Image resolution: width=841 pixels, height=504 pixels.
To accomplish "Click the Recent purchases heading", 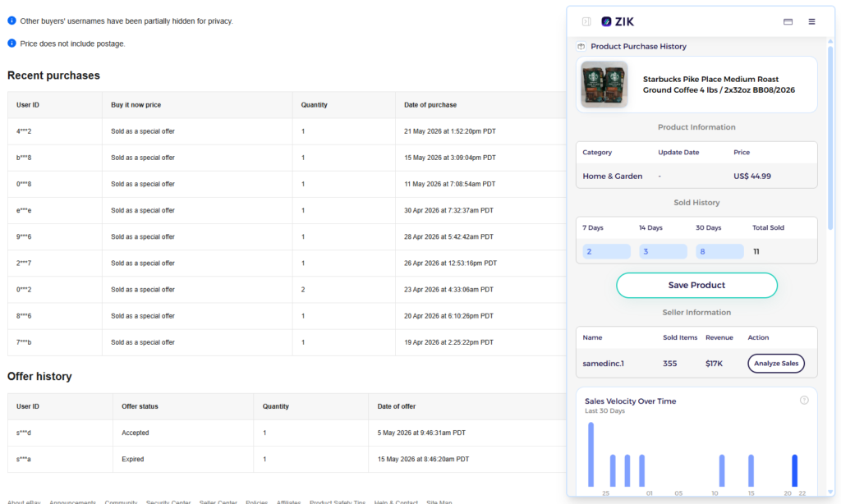I will pos(53,76).
